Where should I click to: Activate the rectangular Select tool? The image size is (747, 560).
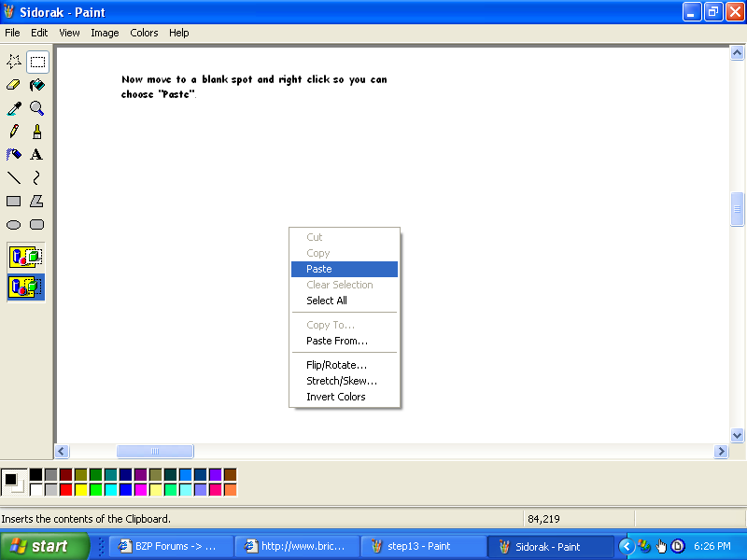pyautogui.click(x=35, y=62)
